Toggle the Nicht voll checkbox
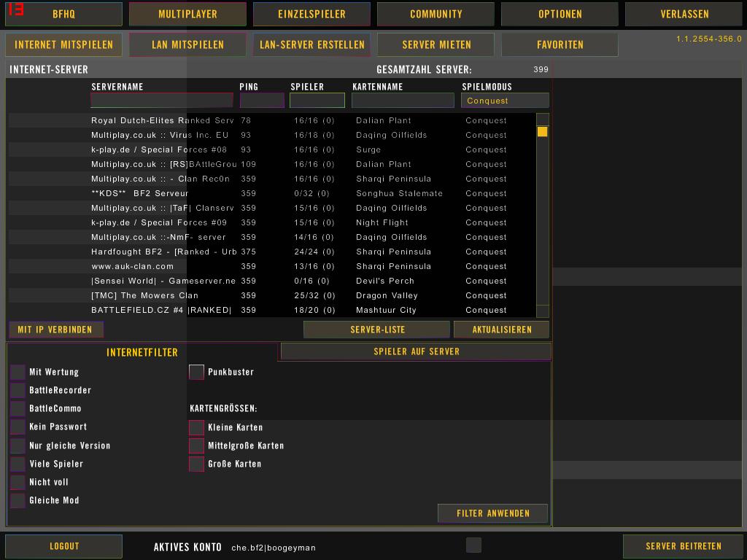This screenshot has height=560, width=747. coord(18,482)
